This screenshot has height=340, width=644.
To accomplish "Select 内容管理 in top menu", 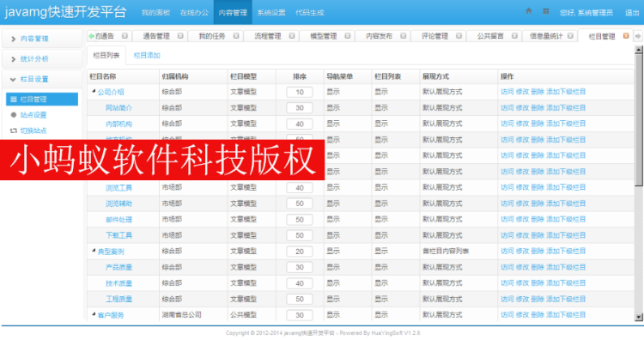I will pyautogui.click(x=233, y=13).
